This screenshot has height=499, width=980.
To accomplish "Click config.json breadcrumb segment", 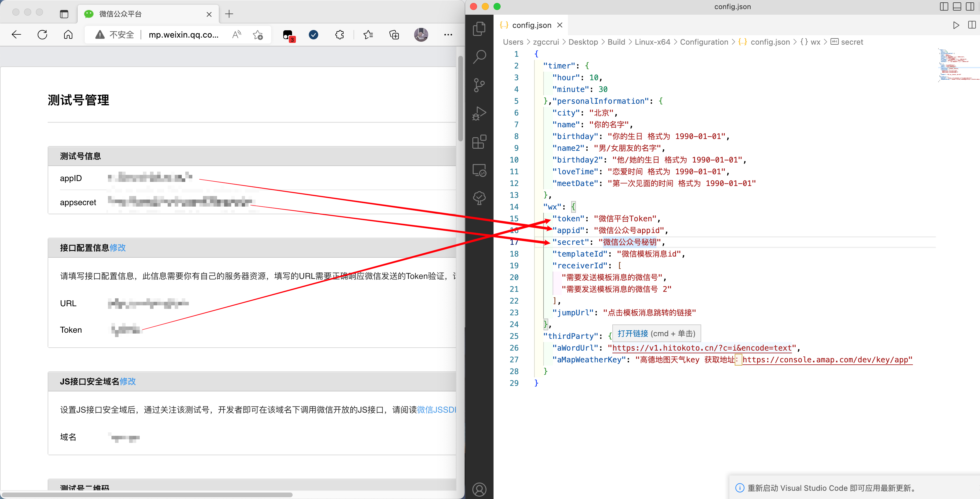I will [x=764, y=42].
